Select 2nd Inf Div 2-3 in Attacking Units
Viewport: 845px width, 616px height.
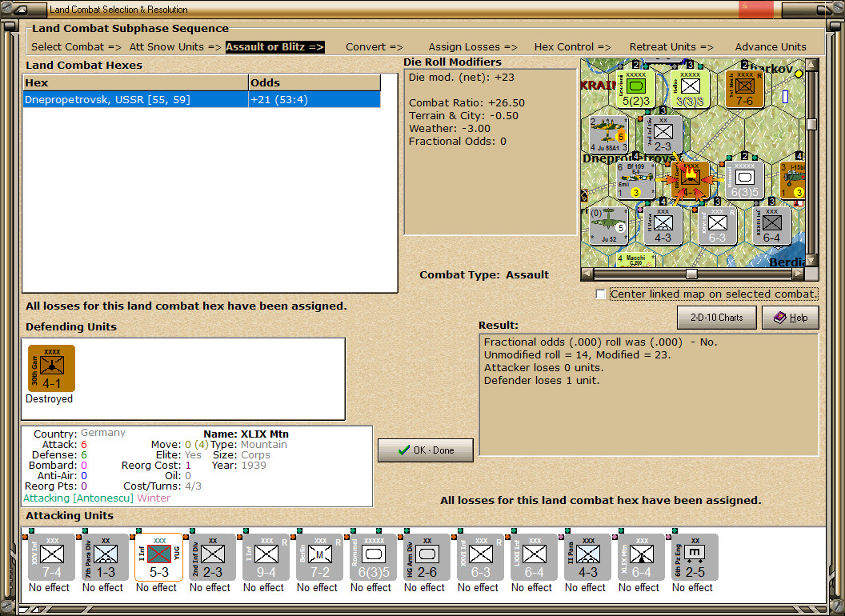click(212, 558)
